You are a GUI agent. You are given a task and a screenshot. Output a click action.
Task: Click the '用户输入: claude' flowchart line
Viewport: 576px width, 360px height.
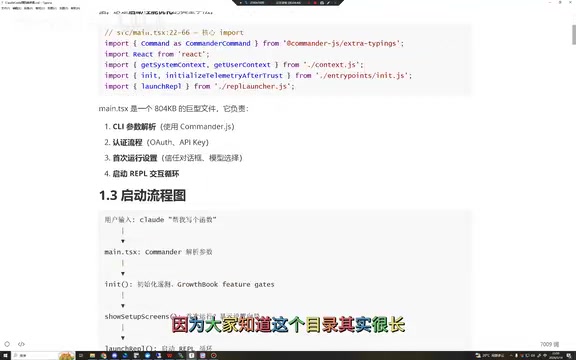(x=161, y=220)
